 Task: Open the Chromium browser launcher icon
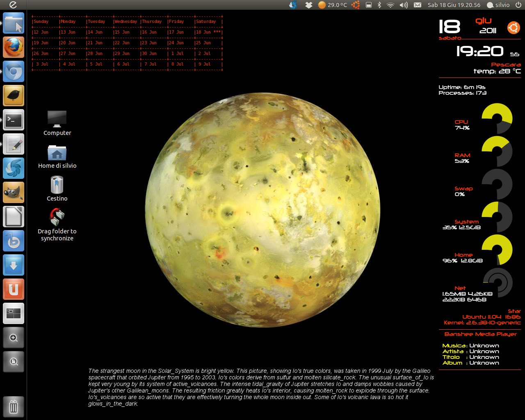point(14,71)
